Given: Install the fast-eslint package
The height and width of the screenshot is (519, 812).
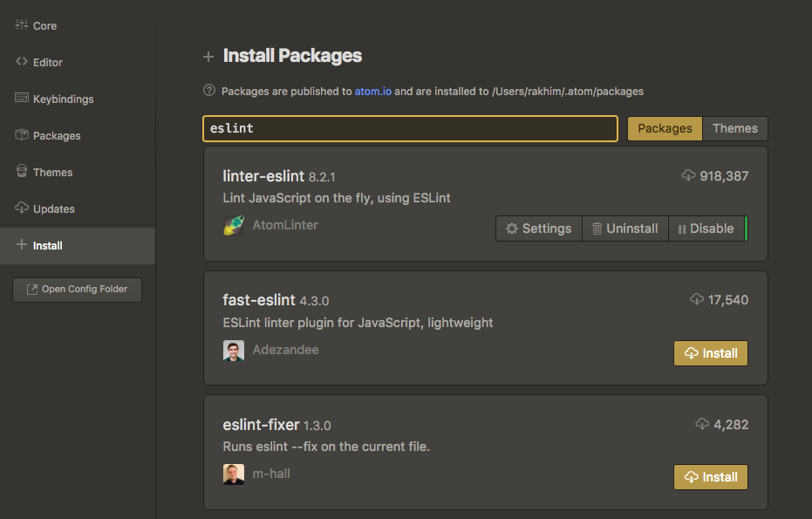Looking at the screenshot, I should pos(710,352).
